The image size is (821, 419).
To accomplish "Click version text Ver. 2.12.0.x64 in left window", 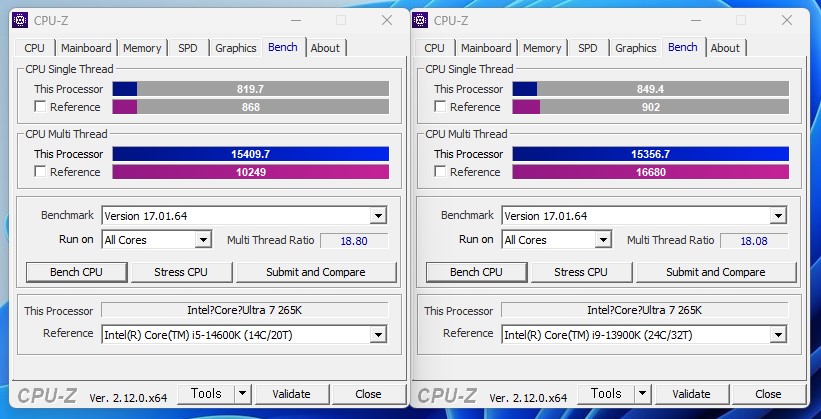I will point(128,398).
